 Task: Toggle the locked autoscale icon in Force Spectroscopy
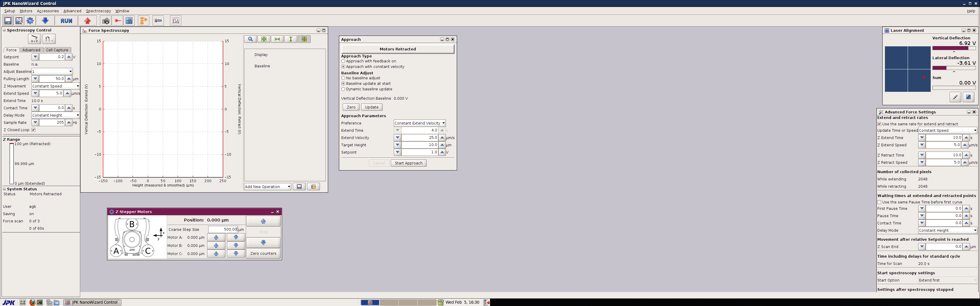tap(304, 39)
